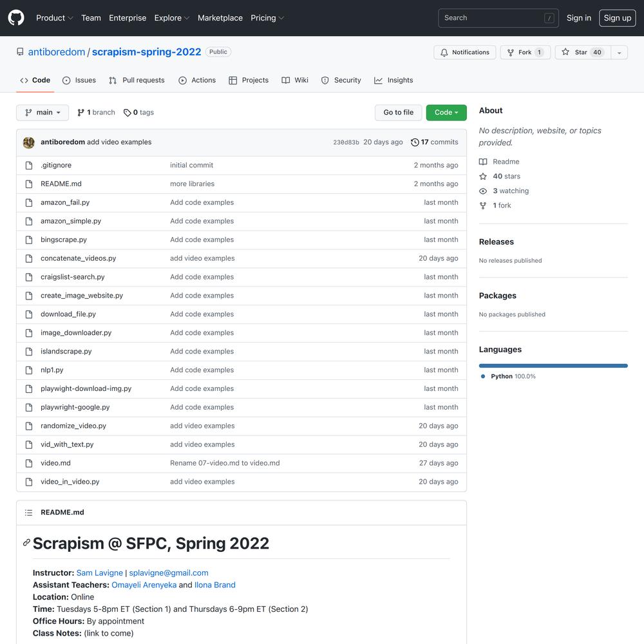Click the file icon beside video.md
This screenshot has width=644, height=644.
coord(29,463)
